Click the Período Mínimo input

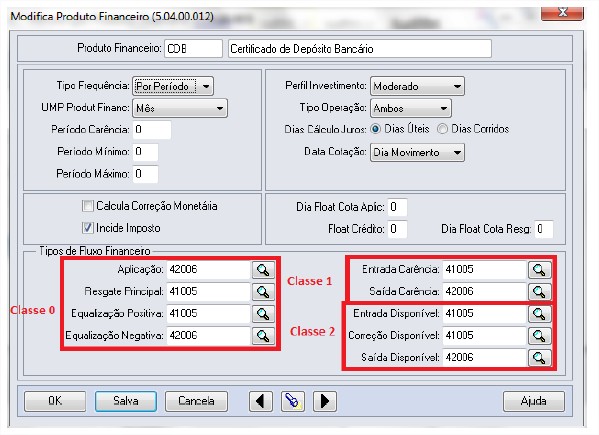tap(146, 152)
